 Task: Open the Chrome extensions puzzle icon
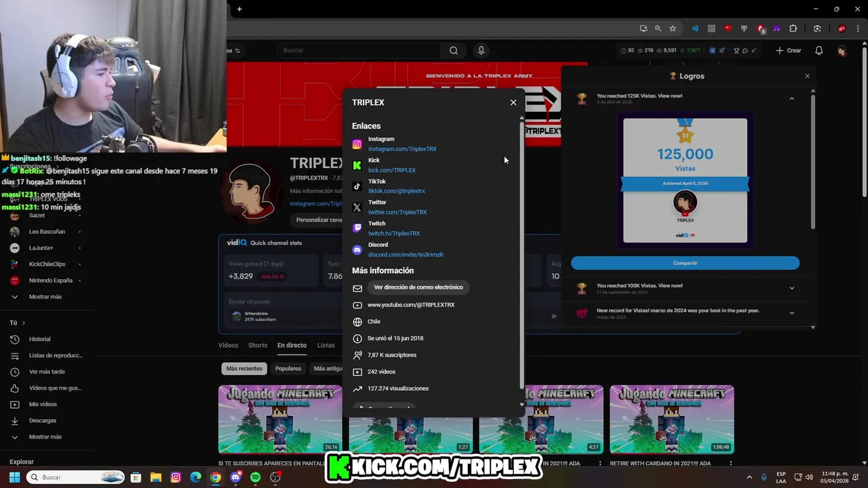pyautogui.click(x=793, y=28)
